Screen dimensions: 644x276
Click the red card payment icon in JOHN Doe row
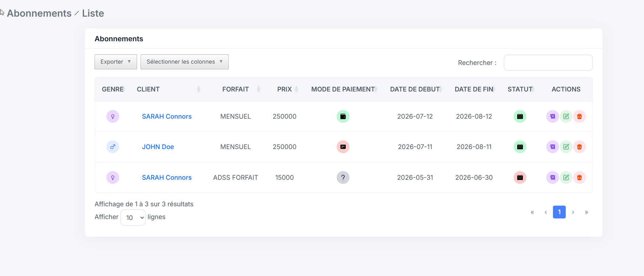tap(343, 147)
